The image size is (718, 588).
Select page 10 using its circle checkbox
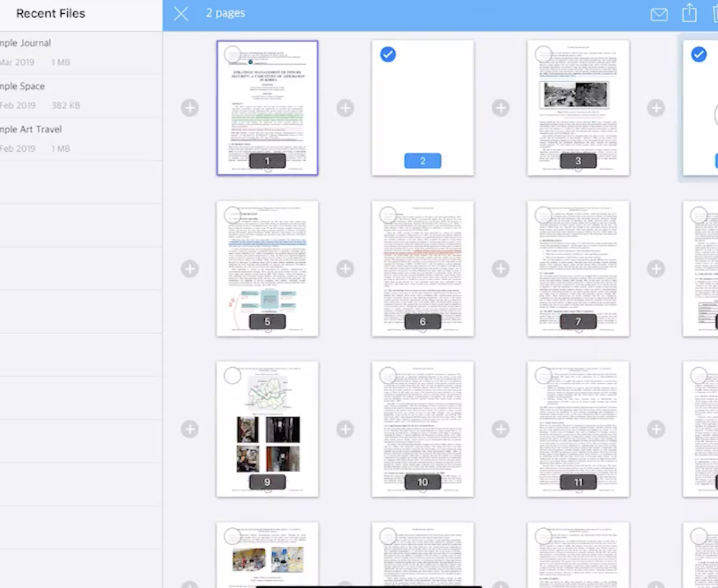coord(388,376)
